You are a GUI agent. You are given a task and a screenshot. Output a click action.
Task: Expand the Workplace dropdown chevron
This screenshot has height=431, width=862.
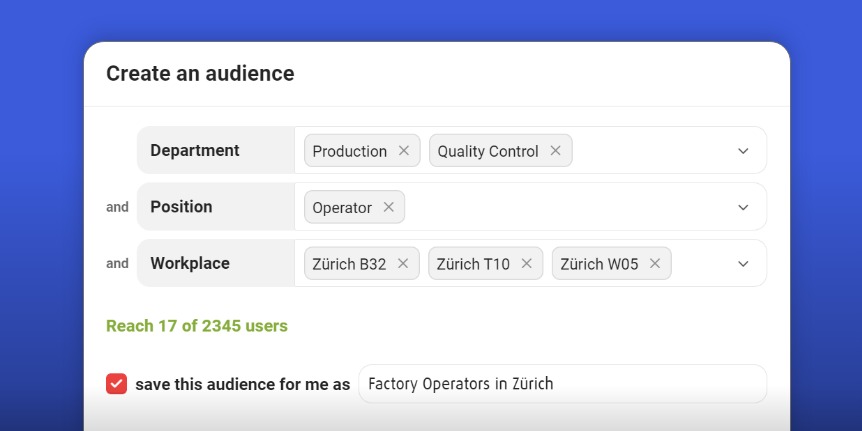click(x=743, y=264)
